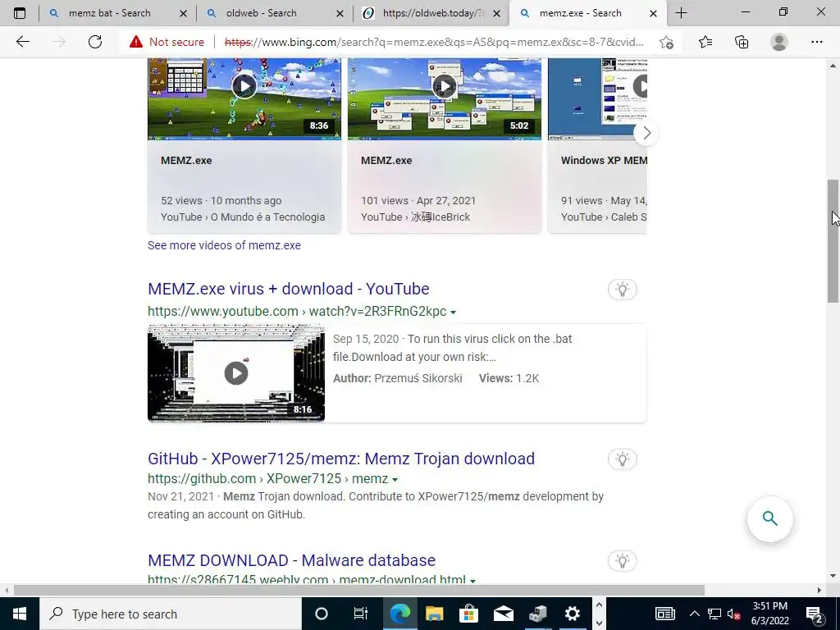Click the floating search magnifier button
This screenshot has height=630, width=840.
point(769,518)
